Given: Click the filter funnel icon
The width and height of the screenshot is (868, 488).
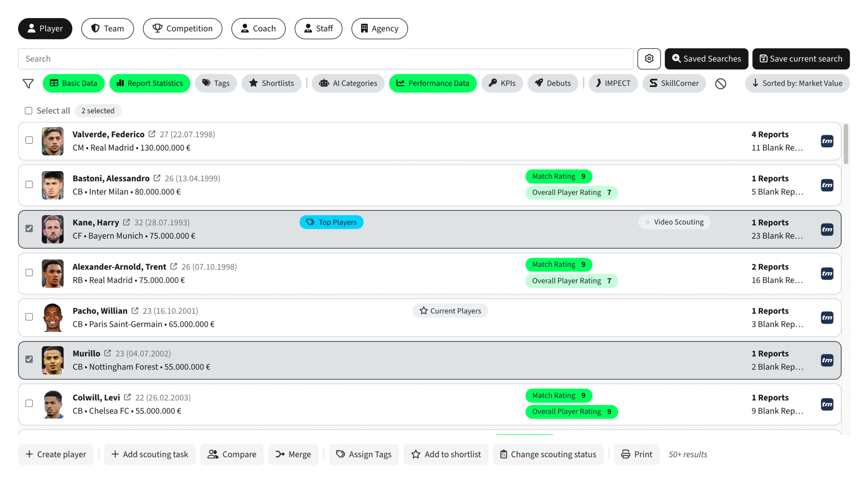Looking at the screenshot, I should pyautogui.click(x=28, y=83).
